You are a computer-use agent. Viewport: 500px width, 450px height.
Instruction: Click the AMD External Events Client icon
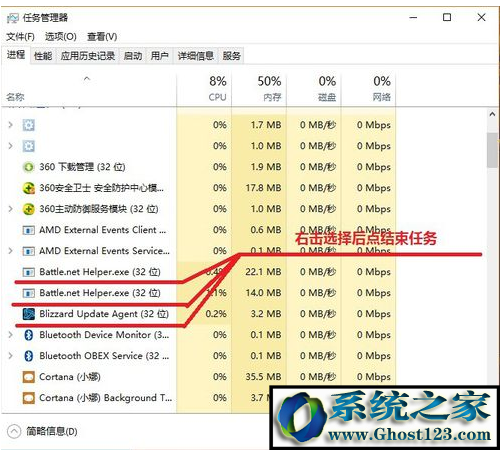[29, 230]
